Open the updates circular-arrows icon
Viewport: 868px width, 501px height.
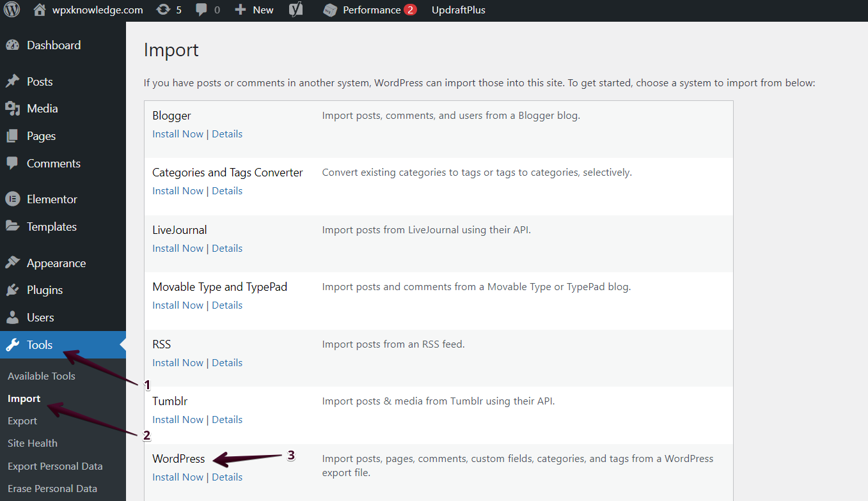tap(164, 10)
